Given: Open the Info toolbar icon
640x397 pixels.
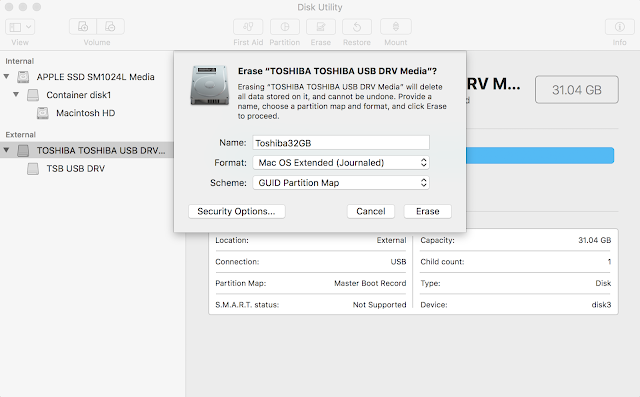Looking at the screenshot, I should click(620, 27).
